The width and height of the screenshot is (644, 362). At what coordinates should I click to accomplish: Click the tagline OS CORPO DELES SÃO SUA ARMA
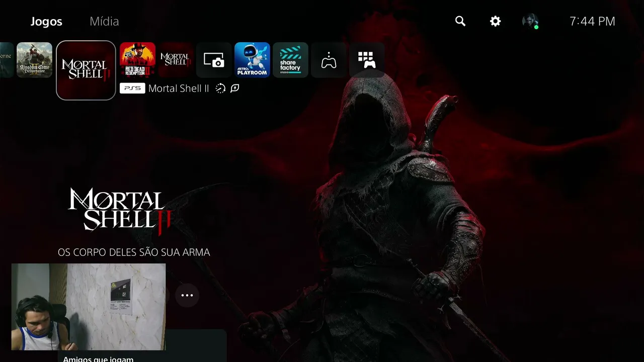[134, 252]
